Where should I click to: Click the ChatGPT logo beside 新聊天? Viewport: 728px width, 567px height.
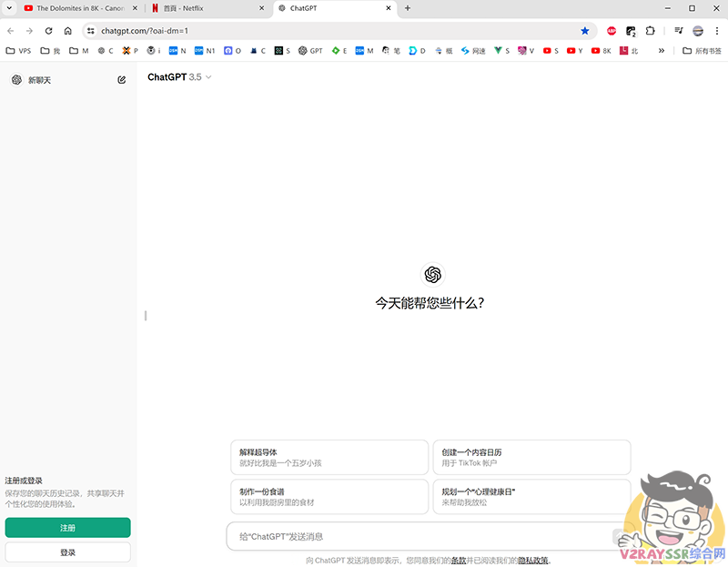point(16,80)
